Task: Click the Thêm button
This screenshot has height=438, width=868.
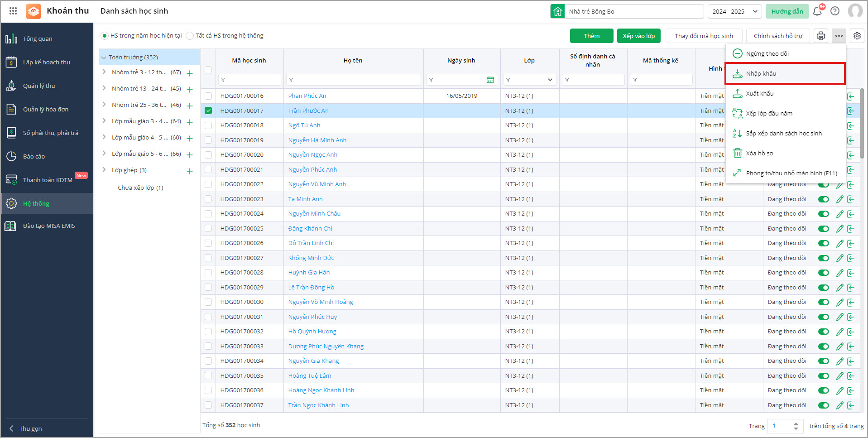Action: coord(592,36)
